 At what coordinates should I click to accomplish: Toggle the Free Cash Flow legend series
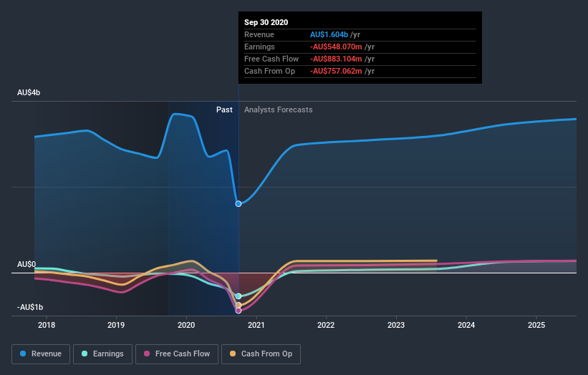click(x=177, y=354)
